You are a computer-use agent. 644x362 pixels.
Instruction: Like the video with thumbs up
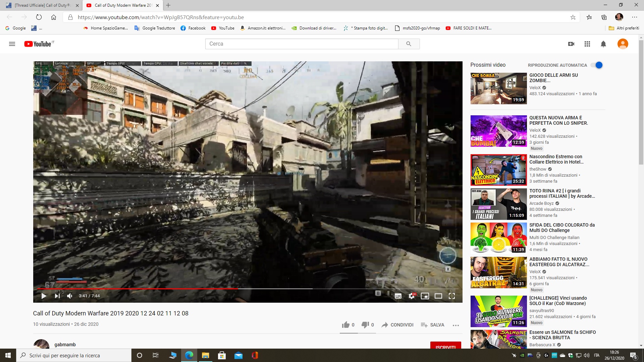[345, 325]
